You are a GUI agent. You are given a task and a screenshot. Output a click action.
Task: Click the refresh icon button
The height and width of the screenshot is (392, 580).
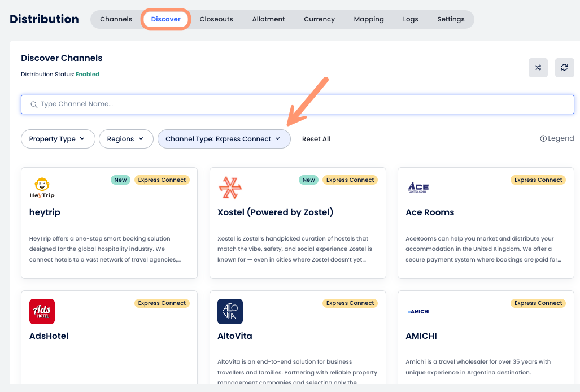(564, 68)
